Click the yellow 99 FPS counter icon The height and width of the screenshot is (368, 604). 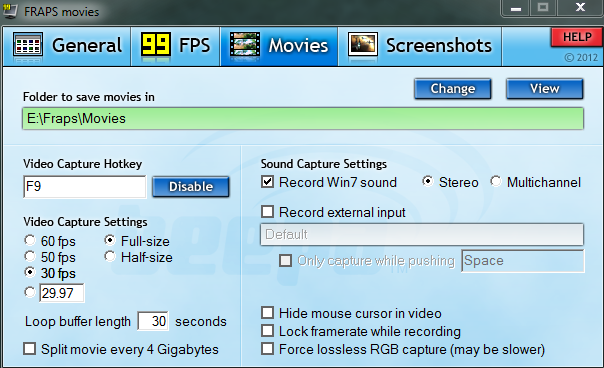[x=156, y=45]
